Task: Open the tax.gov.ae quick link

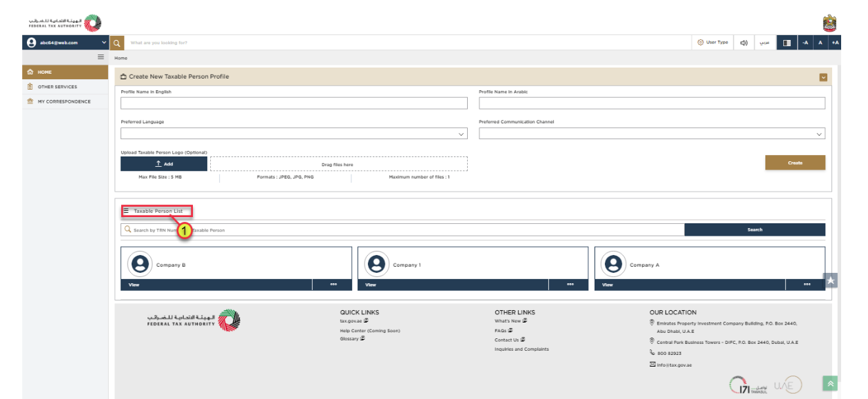Action: click(354, 321)
